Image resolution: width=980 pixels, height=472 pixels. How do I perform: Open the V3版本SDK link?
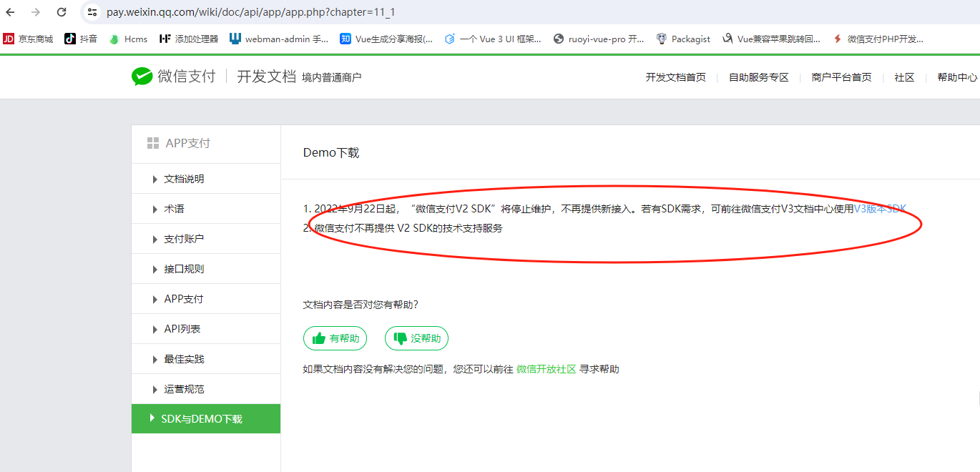coord(881,209)
